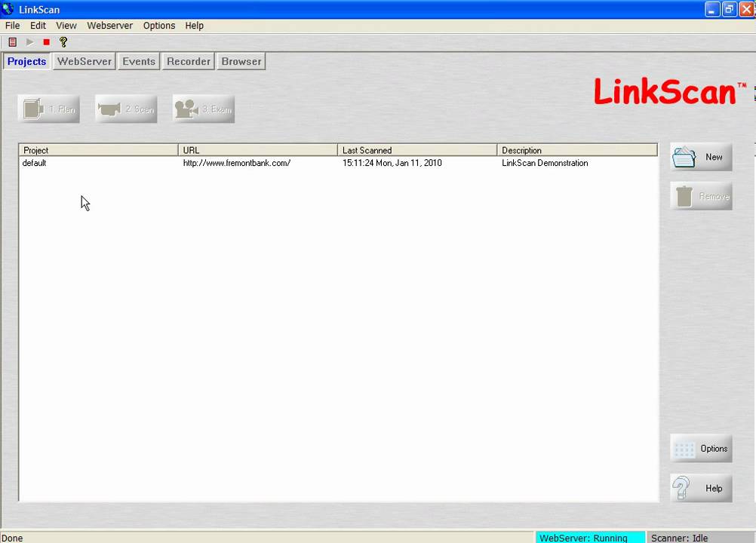The width and height of the screenshot is (756, 543).
Task: Click the red stop toolbar icon
Action: (x=46, y=42)
